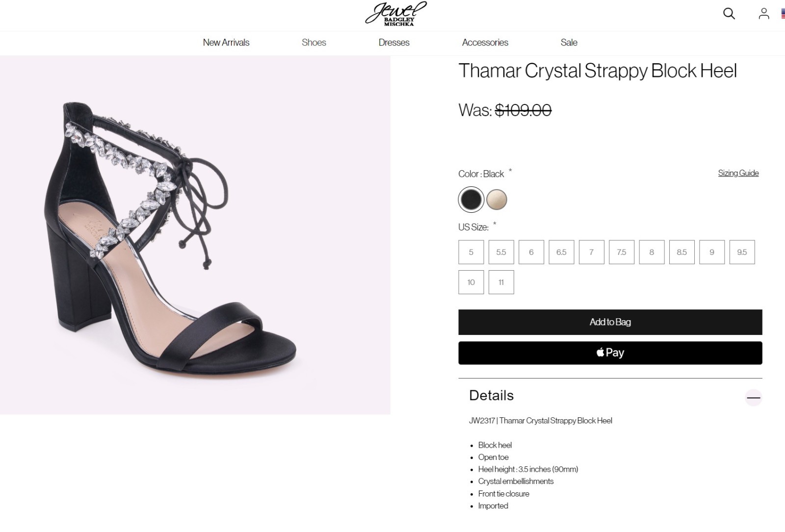
Task: Open the Sizing Guide link
Action: [x=738, y=173]
